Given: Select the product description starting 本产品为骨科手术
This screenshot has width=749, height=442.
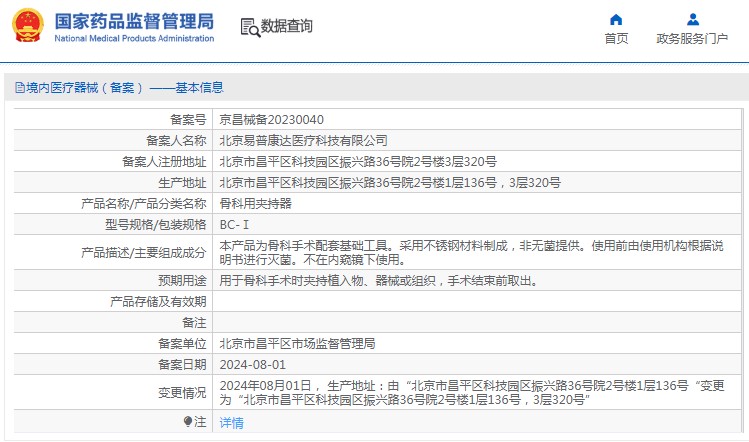Looking at the screenshot, I should coord(471,252).
